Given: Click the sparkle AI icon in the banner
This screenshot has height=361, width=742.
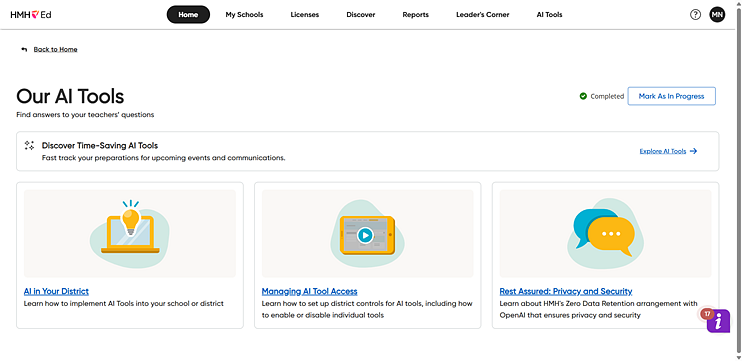Looking at the screenshot, I should pyautogui.click(x=29, y=146).
